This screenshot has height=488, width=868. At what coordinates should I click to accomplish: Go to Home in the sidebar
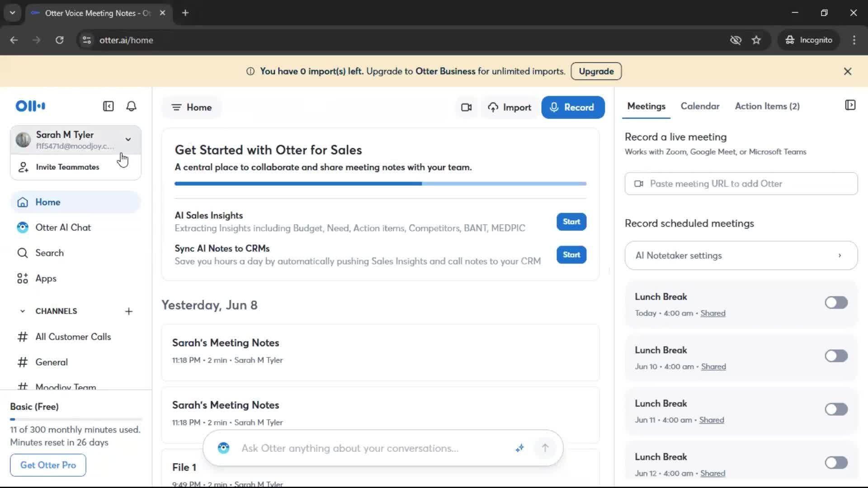[x=75, y=202]
